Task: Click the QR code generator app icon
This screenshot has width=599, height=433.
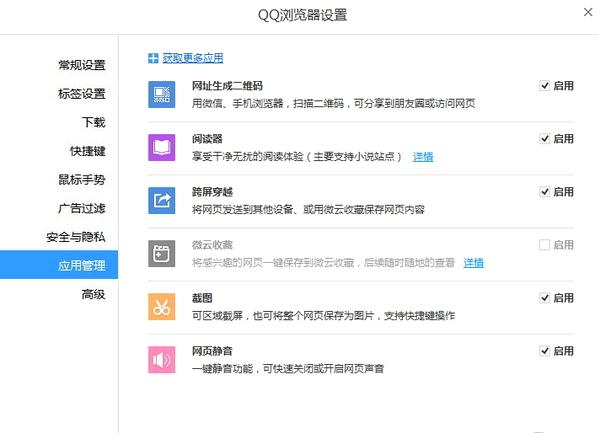Action: 162,94
